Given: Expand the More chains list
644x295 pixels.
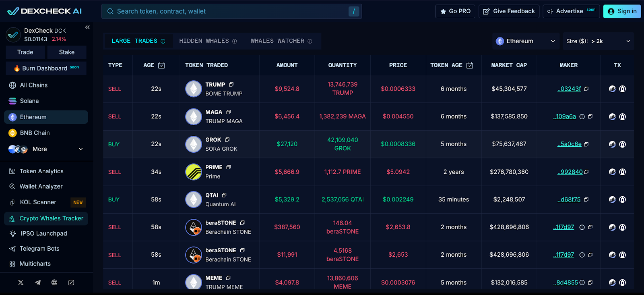Looking at the screenshot, I should point(46,149).
